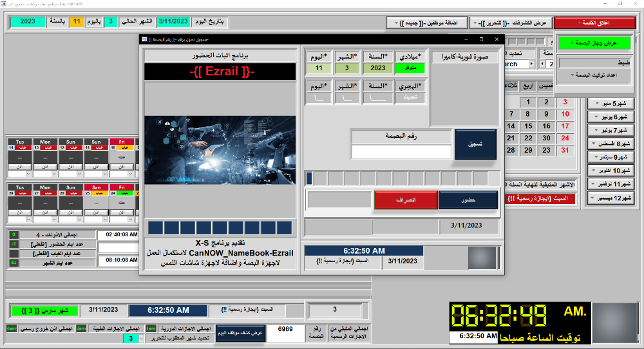Click the اذن button under San 25
Image resolution: width=644 pixels, height=349 pixels.
click(x=96, y=212)
